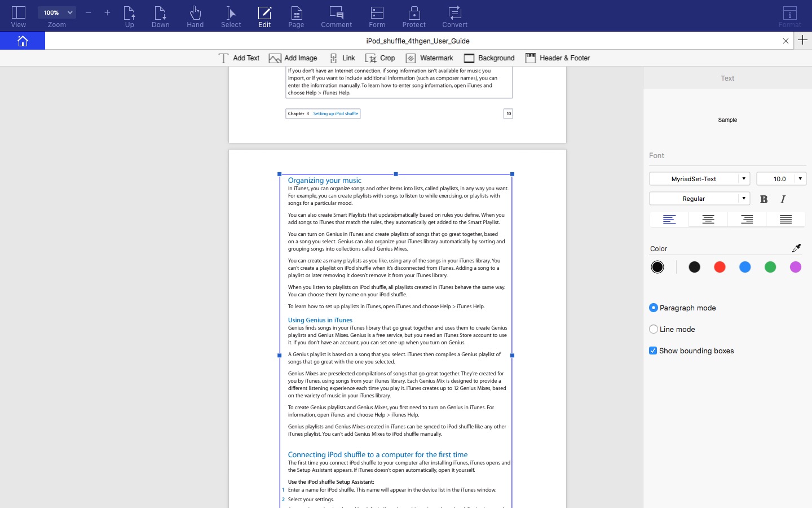Image resolution: width=812 pixels, height=508 pixels.
Task: Close the iPod_shuffle_4thgen_User_Guide tab
Action: coord(785,41)
